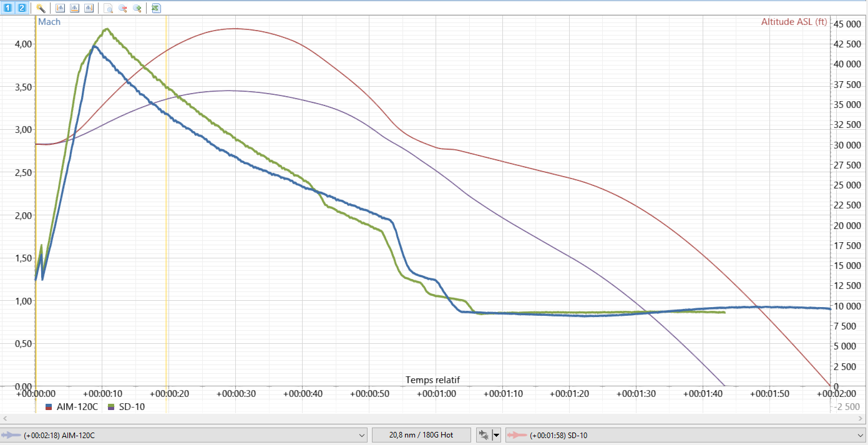
Task: Click the AIM-120C legend color swatch
Action: (49, 407)
